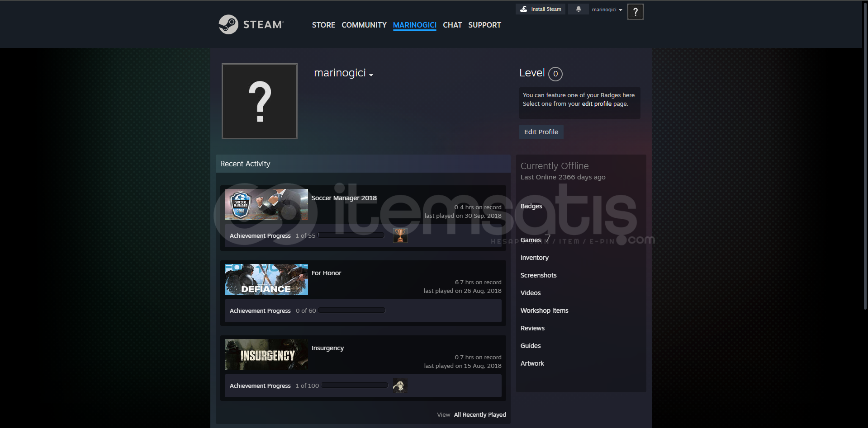Open the Guides link

pos(531,346)
